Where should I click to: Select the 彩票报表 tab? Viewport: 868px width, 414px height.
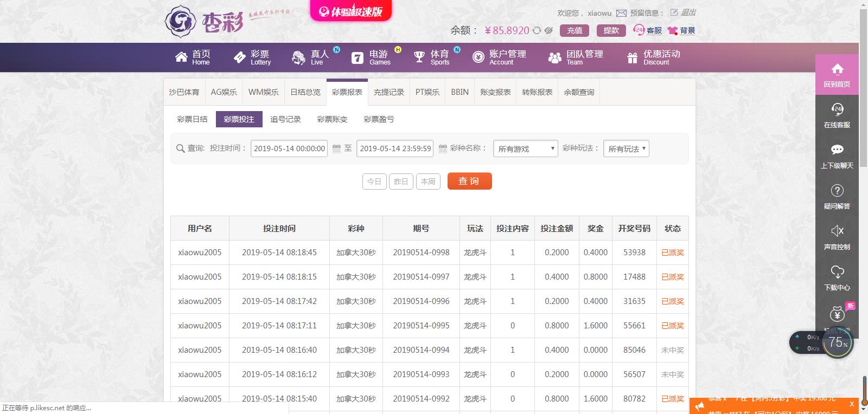[x=347, y=92]
